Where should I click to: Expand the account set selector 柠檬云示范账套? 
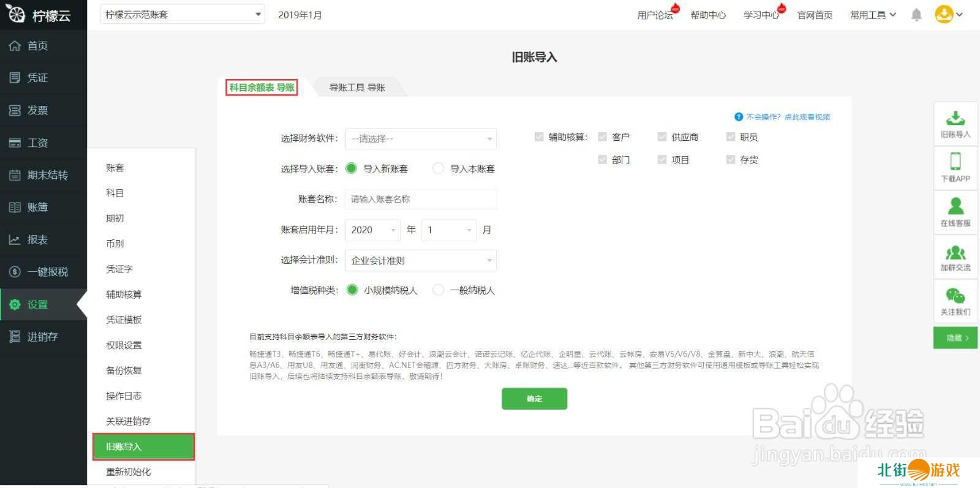[182, 15]
